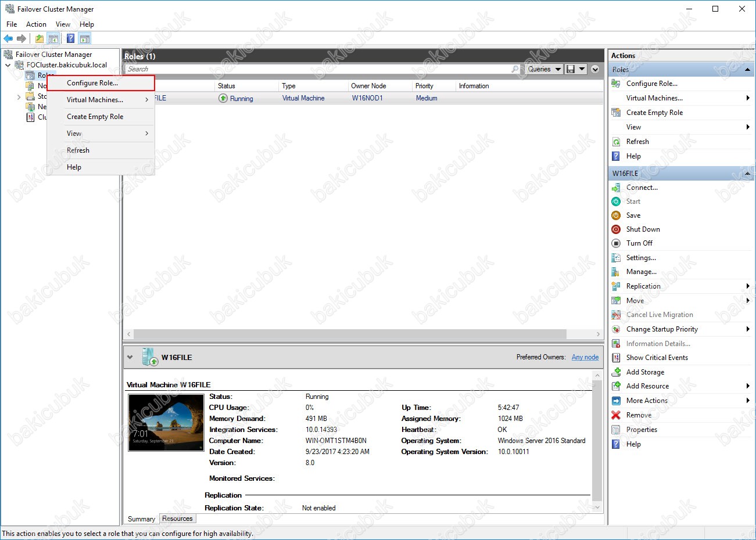This screenshot has width=756, height=540.
Task: Click the red Shut Down icon
Action: click(x=616, y=229)
